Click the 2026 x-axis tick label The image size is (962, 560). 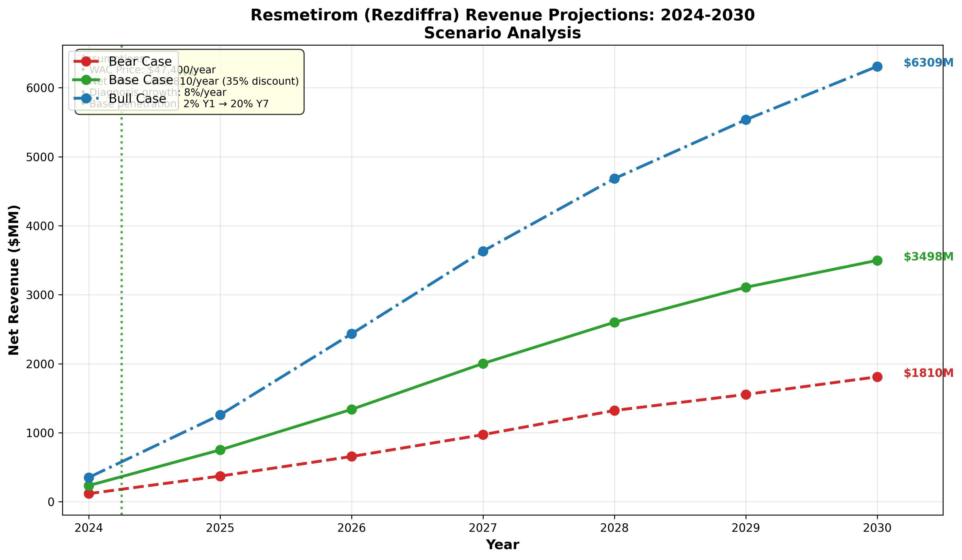pos(352,528)
